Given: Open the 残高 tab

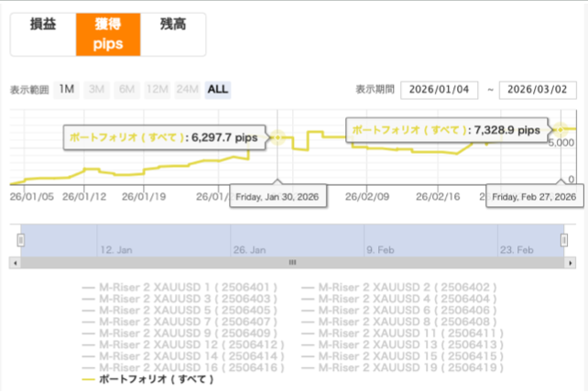Looking at the screenshot, I should 172,25.
